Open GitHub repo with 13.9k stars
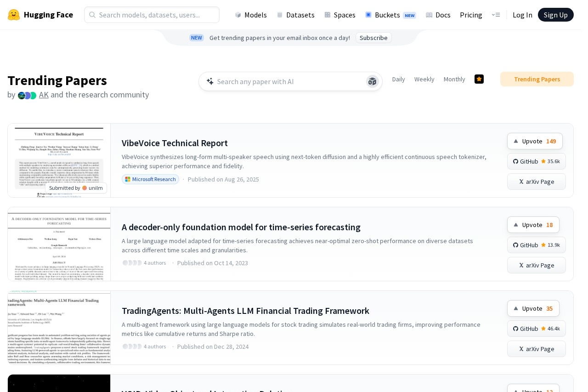Screen dimensions: 588x392 pyautogui.click(x=537, y=245)
